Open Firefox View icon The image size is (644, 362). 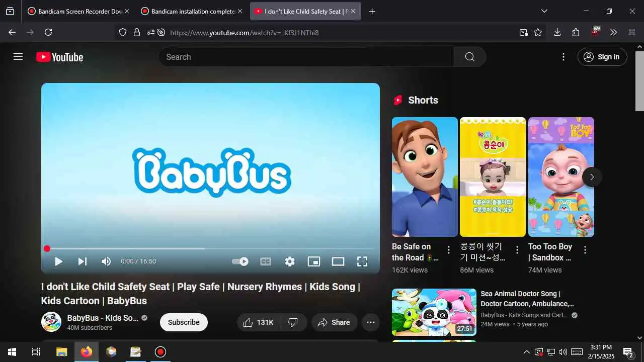coord(10,11)
